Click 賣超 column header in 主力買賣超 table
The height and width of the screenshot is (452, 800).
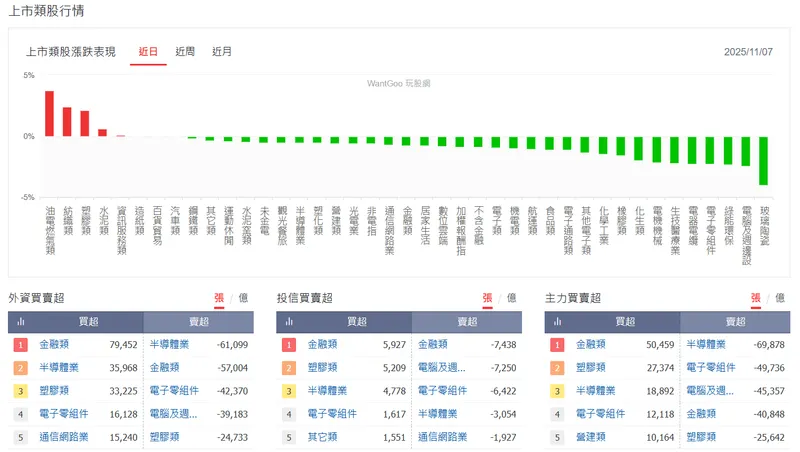(x=735, y=322)
